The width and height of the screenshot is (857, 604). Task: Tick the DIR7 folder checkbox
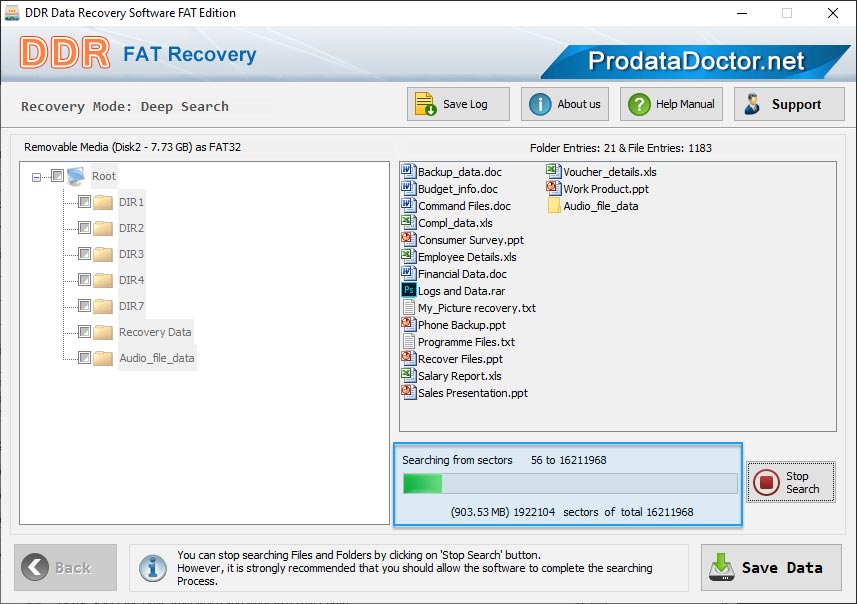pos(84,306)
